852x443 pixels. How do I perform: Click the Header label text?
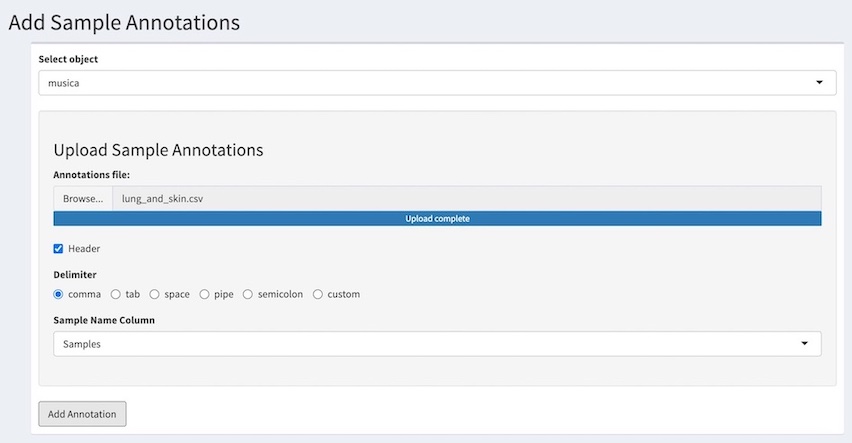pyautogui.click(x=84, y=248)
